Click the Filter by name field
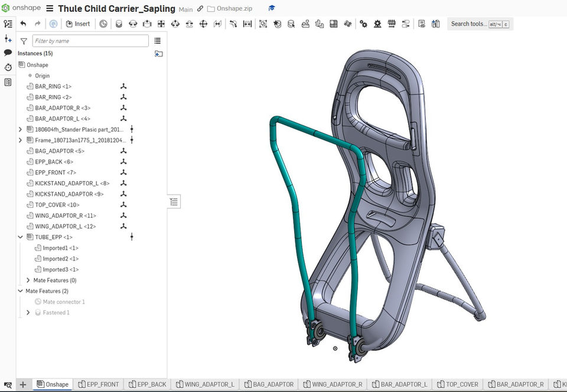The height and width of the screenshot is (392, 567). point(90,41)
